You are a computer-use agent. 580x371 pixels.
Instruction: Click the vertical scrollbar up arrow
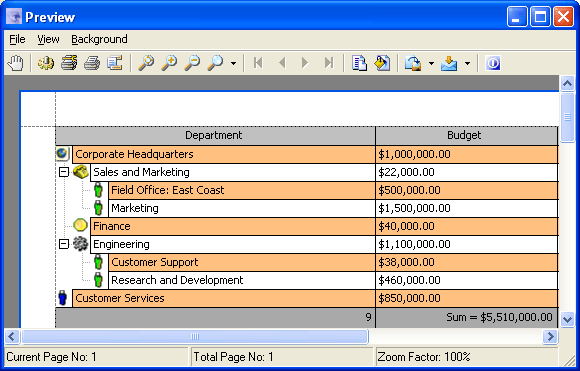(x=567, y=83)
